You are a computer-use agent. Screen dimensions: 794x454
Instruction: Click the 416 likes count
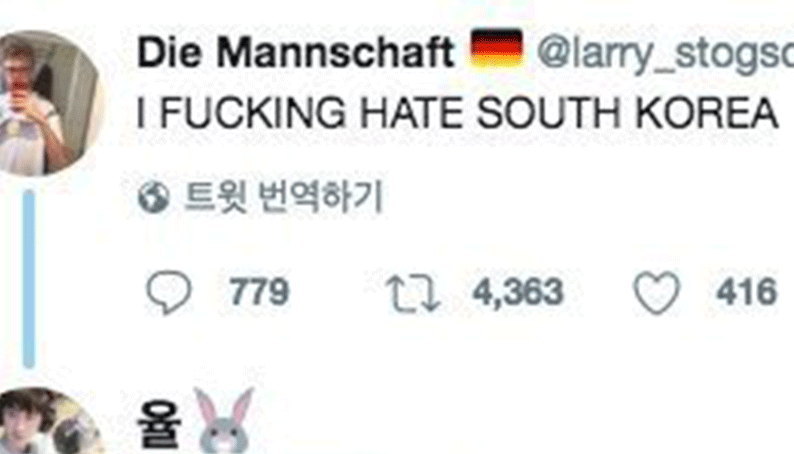tap(746, 292)
